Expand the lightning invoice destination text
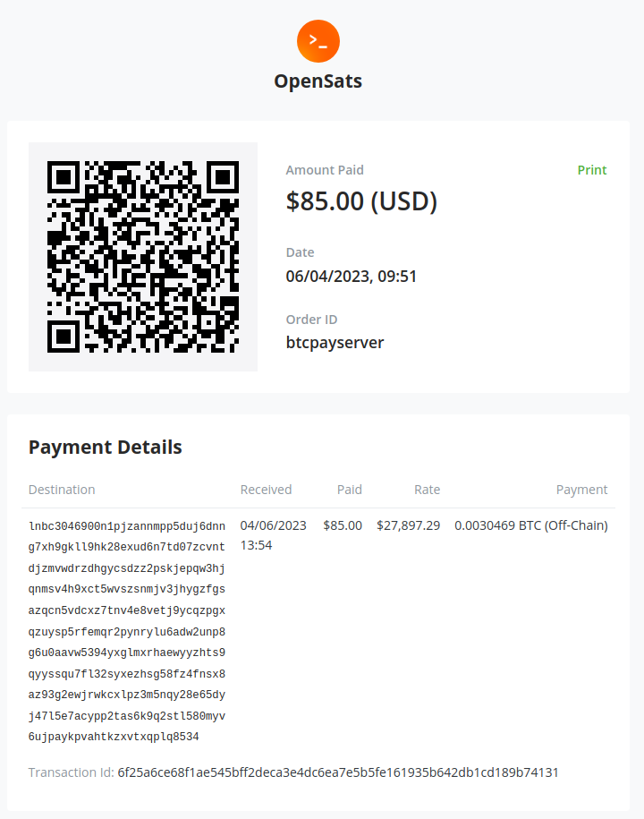644x819 pixels. 126,631
